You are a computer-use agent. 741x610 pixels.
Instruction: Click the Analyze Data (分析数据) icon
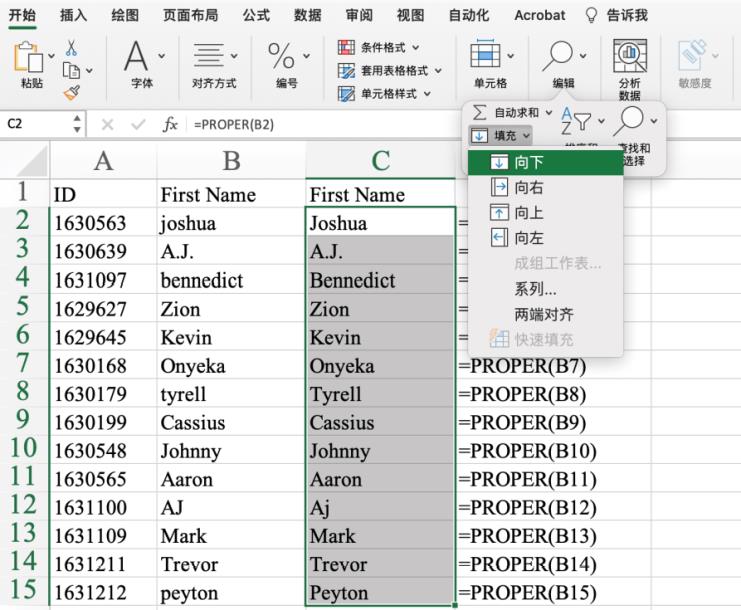point(629,56)
